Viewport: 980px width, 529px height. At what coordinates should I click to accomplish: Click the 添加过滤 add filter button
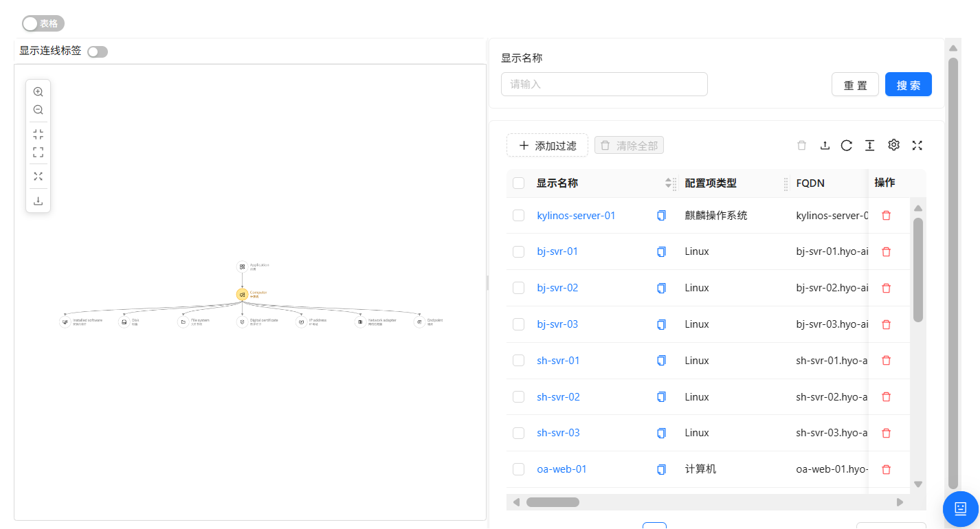click(547, 145)
